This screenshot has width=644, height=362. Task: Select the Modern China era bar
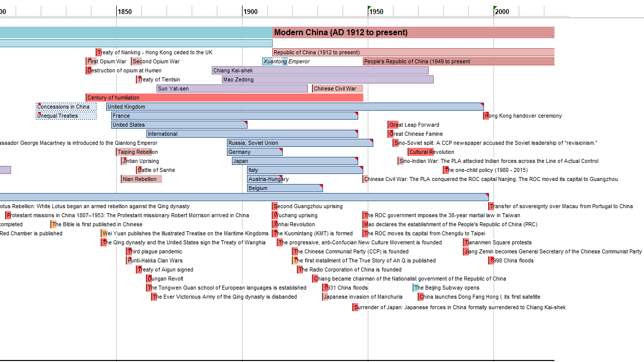(413, 33)
